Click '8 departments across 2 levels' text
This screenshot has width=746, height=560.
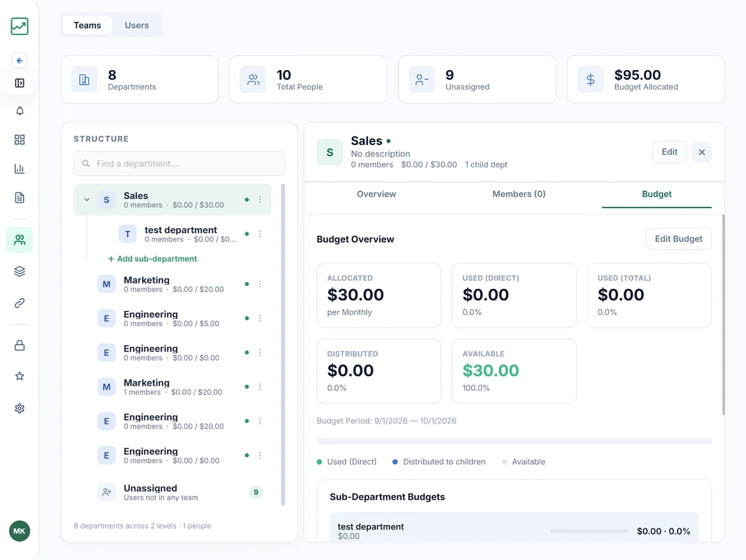(125, 526)
